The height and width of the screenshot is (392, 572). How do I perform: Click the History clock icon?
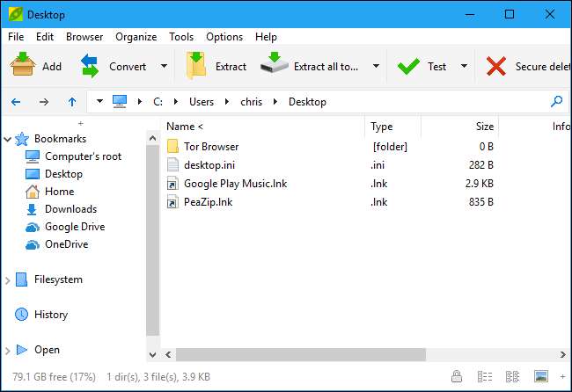point(21,314)
